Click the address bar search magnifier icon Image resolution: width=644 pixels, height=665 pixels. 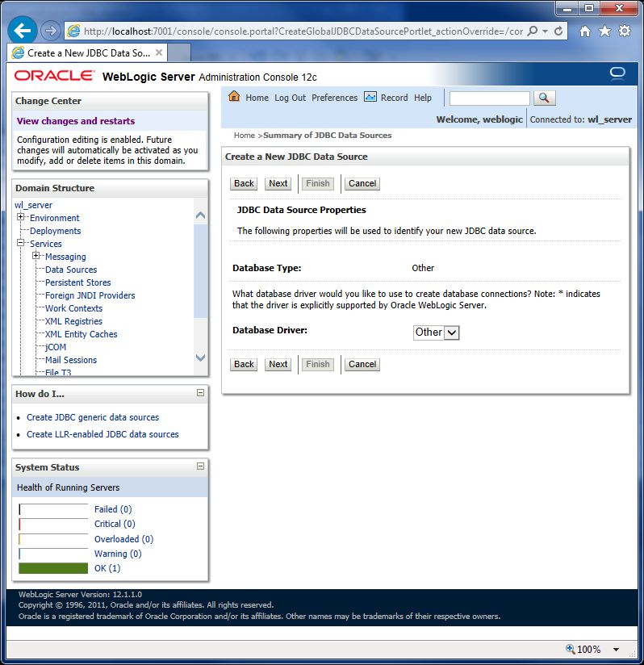533,31
